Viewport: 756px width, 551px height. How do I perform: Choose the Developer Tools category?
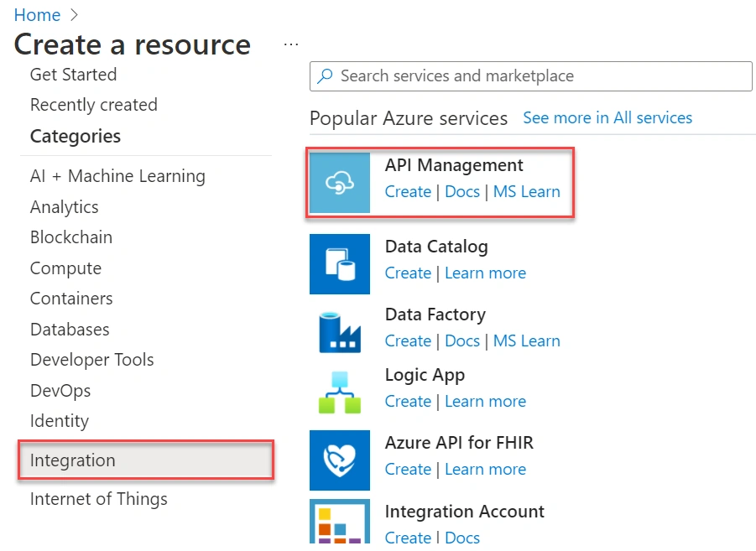pyautogui.click(x=91, y=360)
